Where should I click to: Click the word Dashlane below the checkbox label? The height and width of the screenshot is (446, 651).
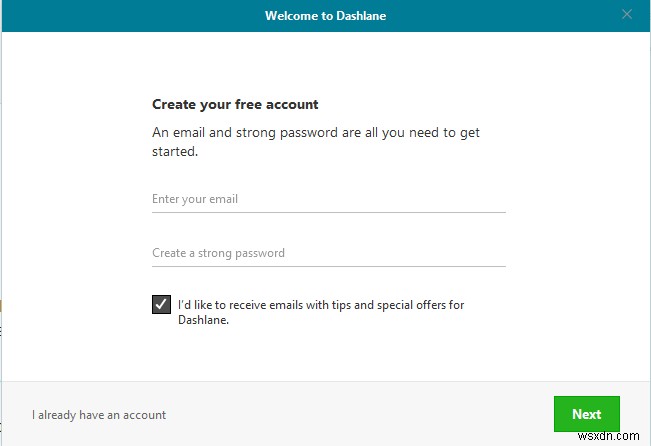203,321
